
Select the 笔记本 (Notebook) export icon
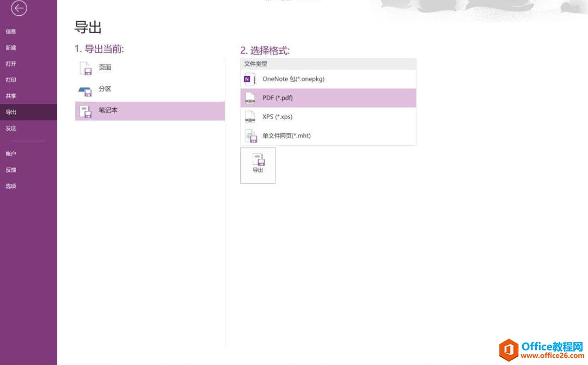pyautogui.click(x=85, y=110)
